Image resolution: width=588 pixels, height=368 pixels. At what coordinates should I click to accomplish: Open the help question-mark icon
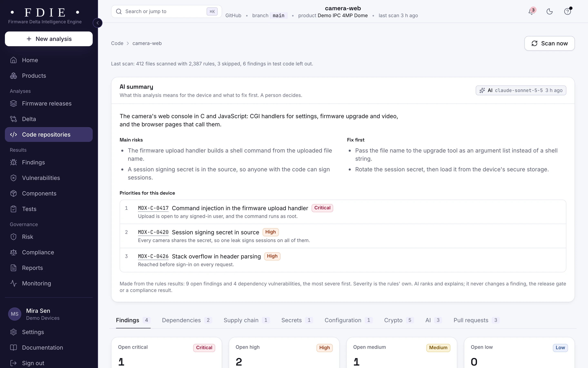568,11
